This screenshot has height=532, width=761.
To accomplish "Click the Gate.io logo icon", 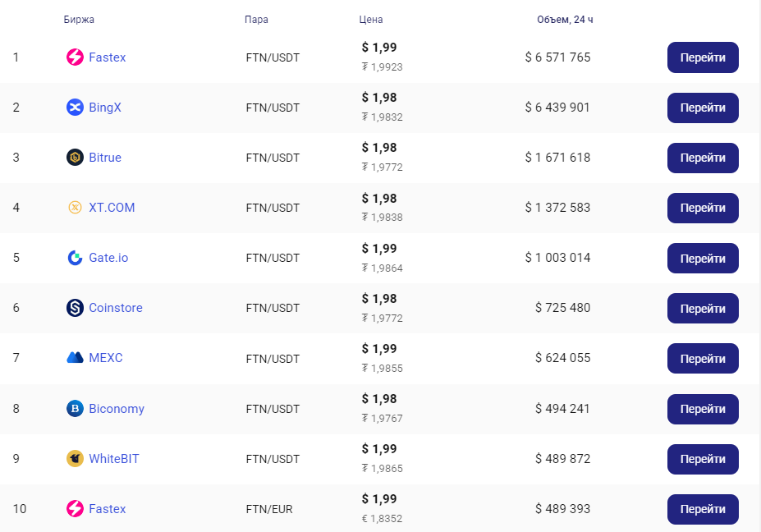I will tap(75, 258).
